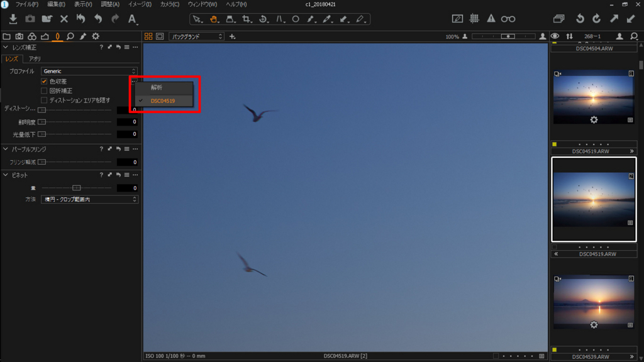Click the Undo arrow icon
Viewport: 644px width, 362px height.
pyautogui.click(x=97, y=19)
